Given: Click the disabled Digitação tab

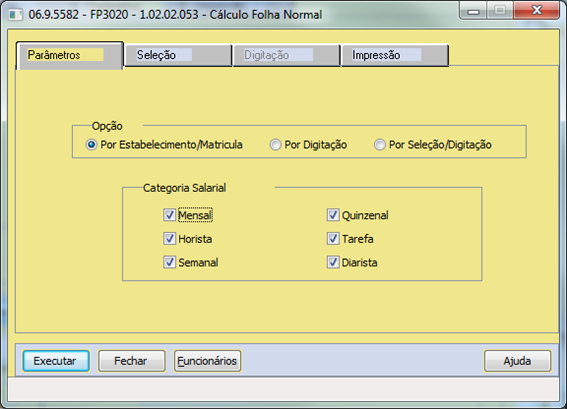Looking at the screenshot, I should (x=286, y=55).
